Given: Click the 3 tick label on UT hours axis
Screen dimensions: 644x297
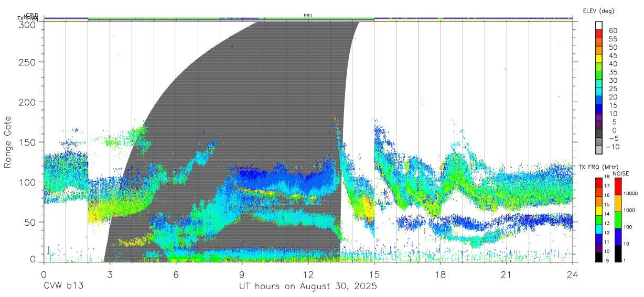Looking at the screenshot, I should click(110, 274).
